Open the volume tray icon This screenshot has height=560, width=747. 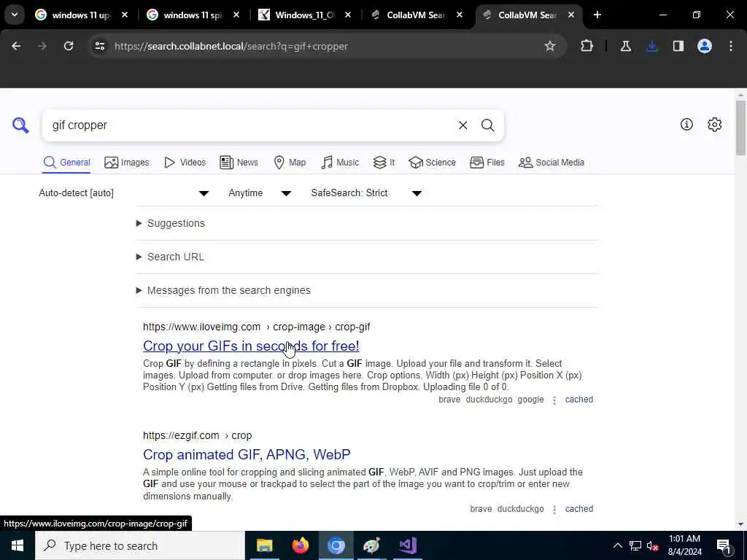(x=652, y=545)
